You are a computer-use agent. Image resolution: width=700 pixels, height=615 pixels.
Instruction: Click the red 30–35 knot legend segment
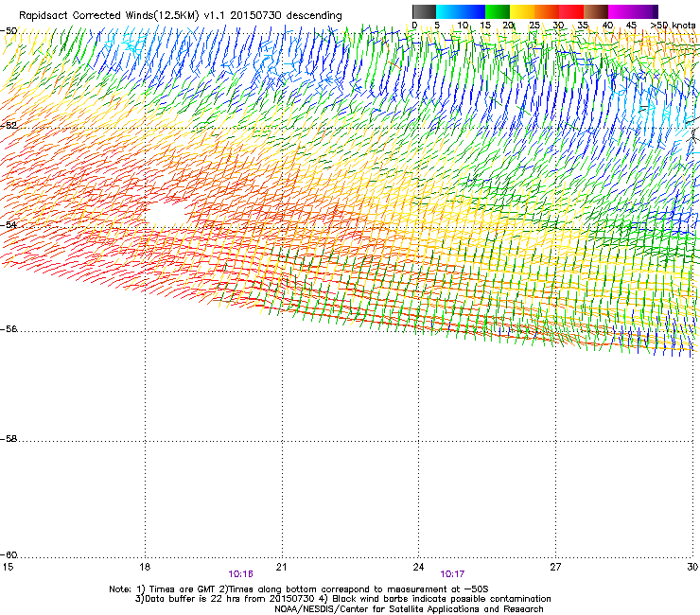point(571,11)
